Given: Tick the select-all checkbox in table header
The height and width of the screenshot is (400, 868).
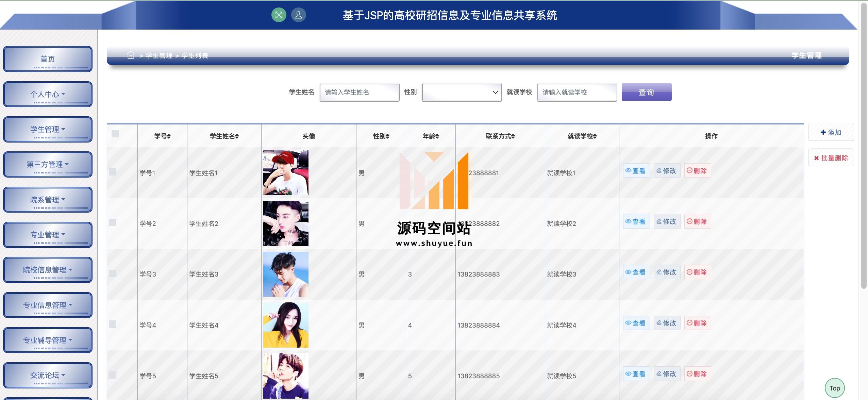Looking at the screenshot, I should tap(115, 134).
